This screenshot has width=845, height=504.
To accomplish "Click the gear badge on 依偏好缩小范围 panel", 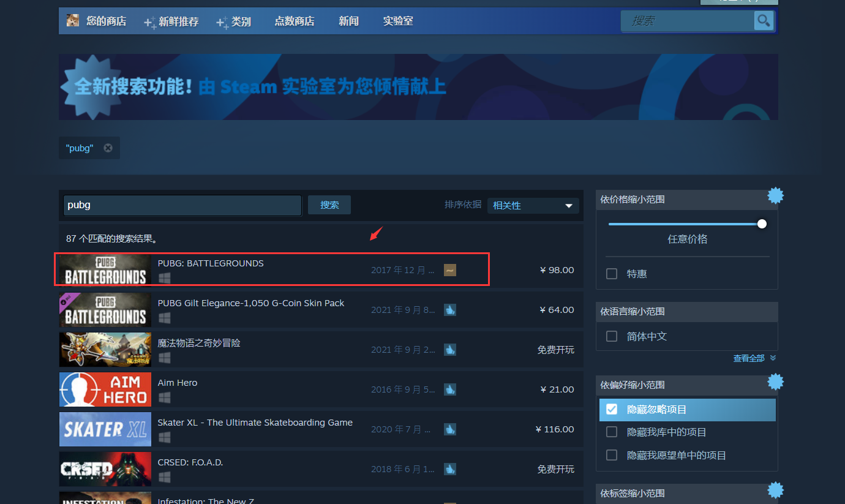I will [776, 382].
